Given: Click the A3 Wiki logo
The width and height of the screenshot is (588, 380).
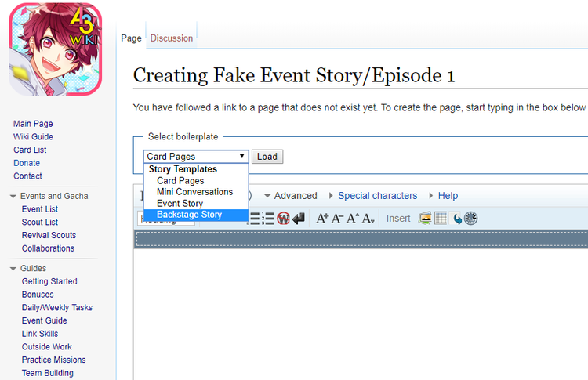Looking at the screenshot, I should click(55, 50).
